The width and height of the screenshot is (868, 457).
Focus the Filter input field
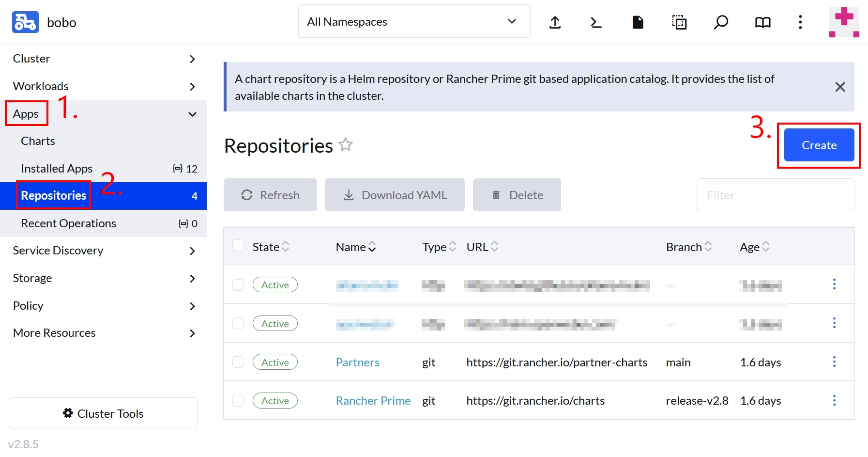coord(776,195)
